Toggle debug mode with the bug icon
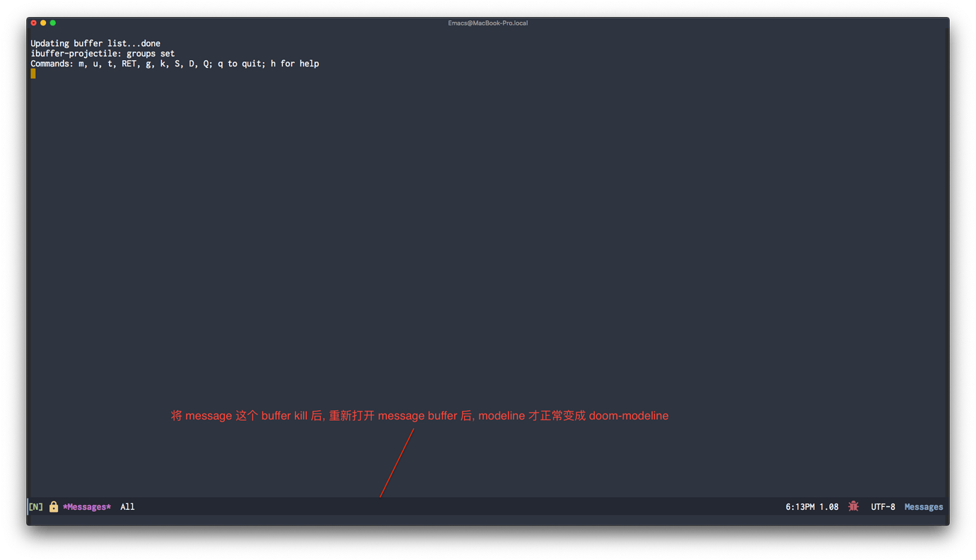The width and height of the screenshot is (976, 560). coord(853,506)
